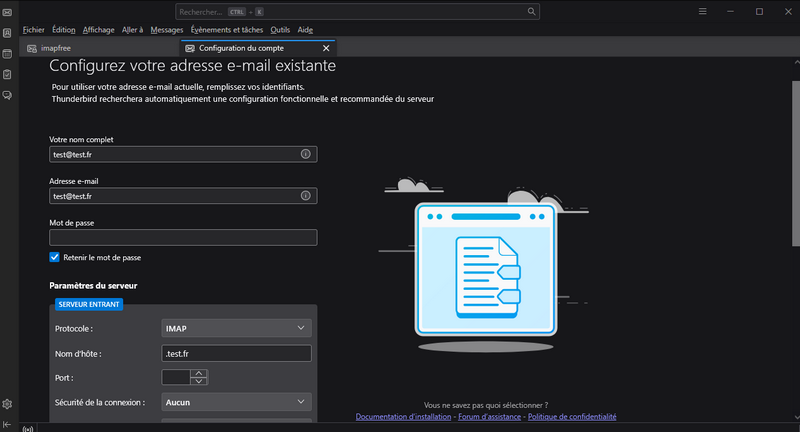Screen dimensions: 800x432
Task: Open the Mail space in sidebar
Action: pyautogui.click(x=7, y=12)
